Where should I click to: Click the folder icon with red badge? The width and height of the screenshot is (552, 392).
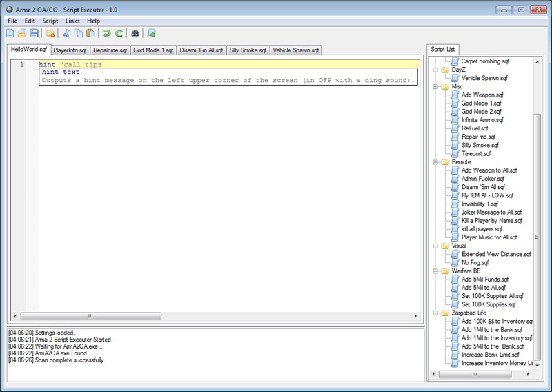click(x=50, y=33)
